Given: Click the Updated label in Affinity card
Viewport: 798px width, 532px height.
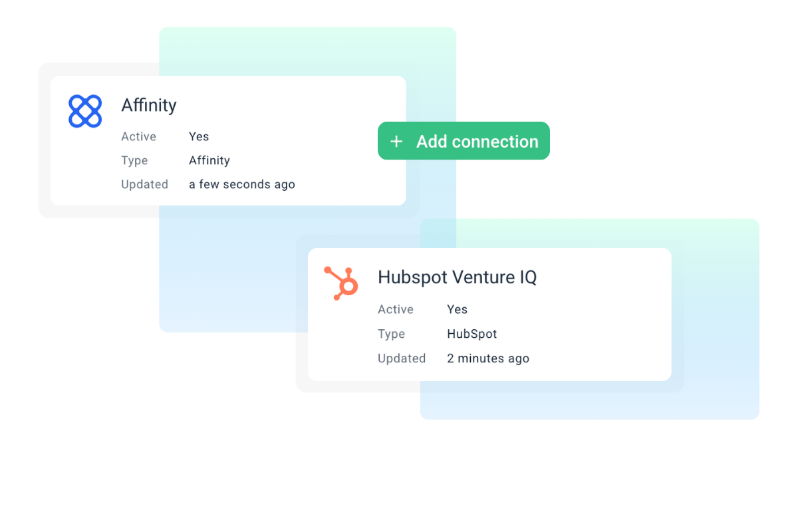Looking at the screenshot, I should [x=144, y=184].
